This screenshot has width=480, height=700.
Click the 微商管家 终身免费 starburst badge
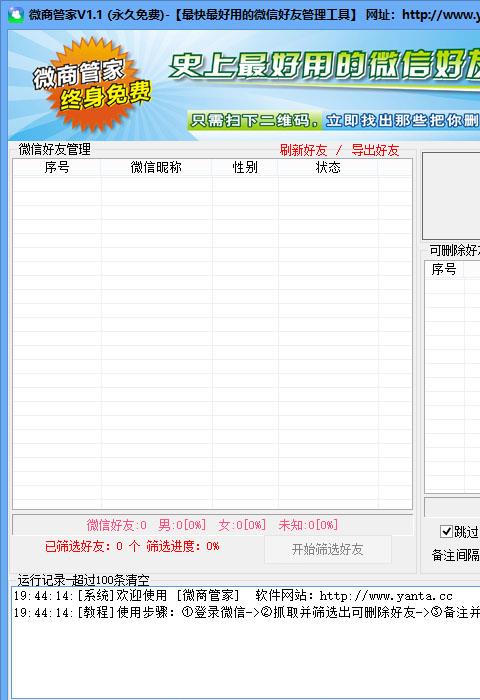tap(92, 85)
